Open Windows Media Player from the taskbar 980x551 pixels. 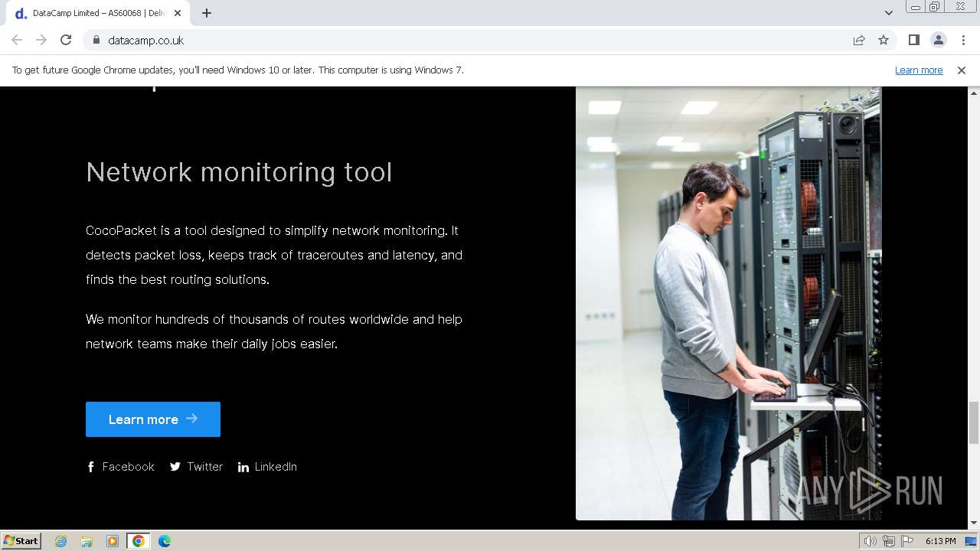pos(113,541)
